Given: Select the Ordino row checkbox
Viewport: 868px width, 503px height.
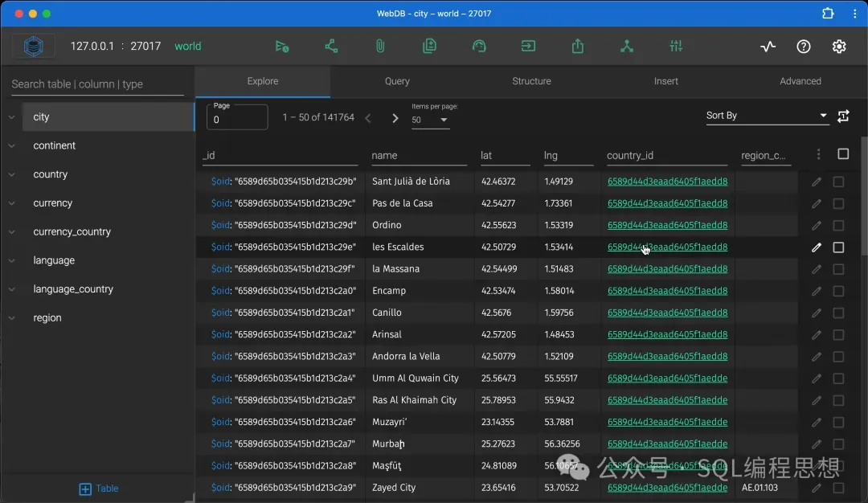Looking at the screenshot, I should pyautogui.click(x=838, y=225).
